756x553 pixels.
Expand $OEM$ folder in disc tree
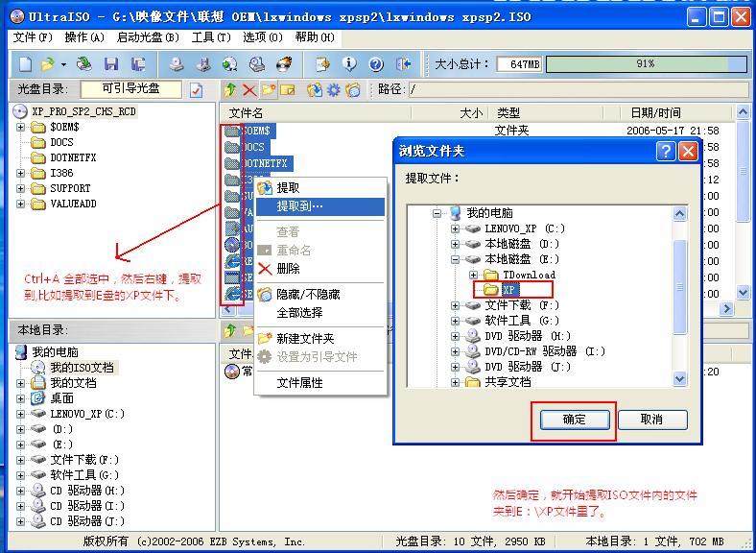coord(21,128)
